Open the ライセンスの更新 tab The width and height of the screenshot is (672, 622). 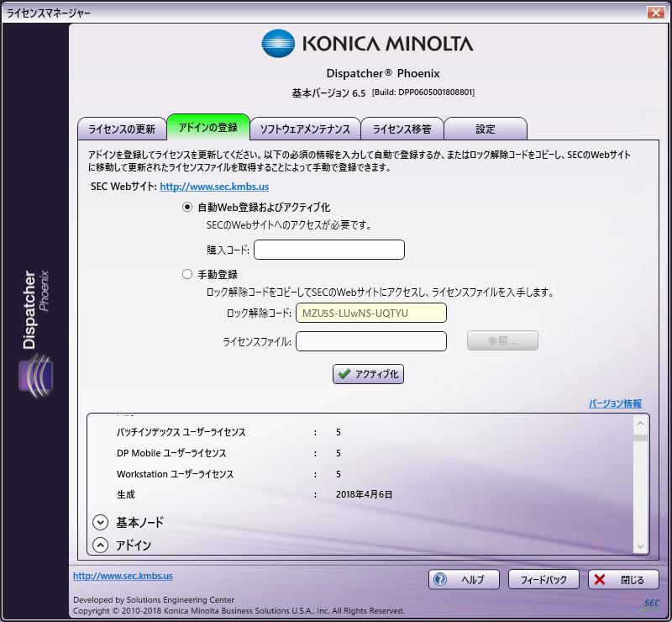pyautogui.click(x=122, y=129)
